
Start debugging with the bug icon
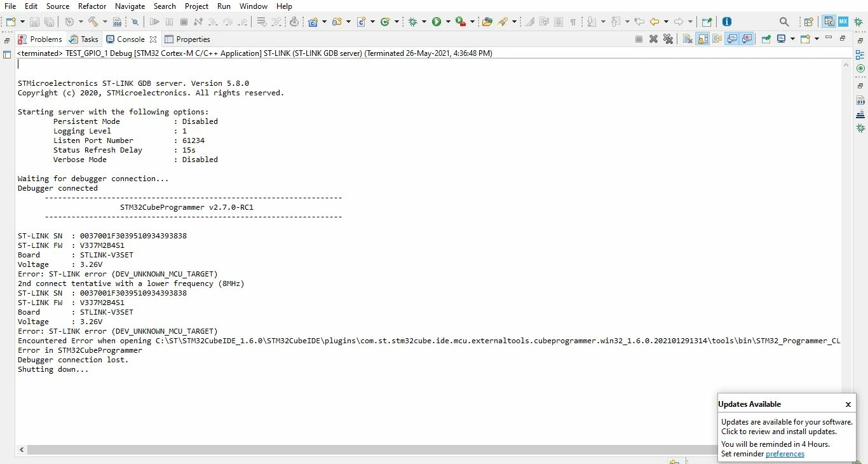412,22
